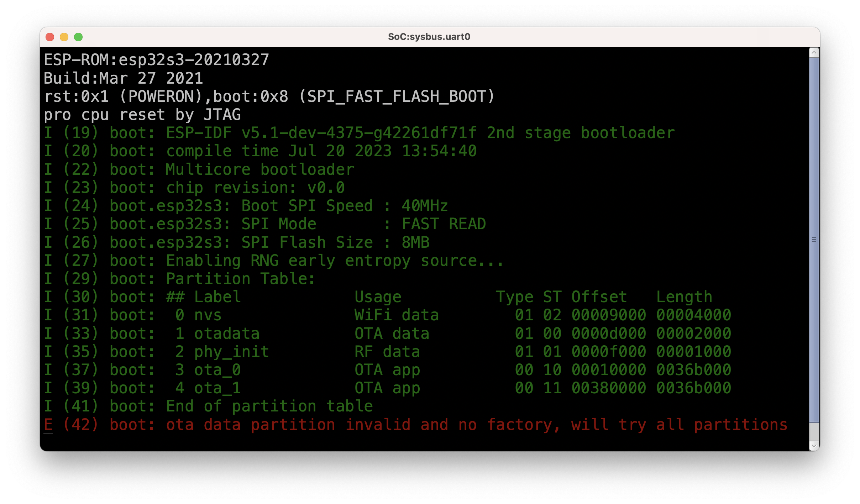
Task: Click the Multicore bootloader log line
Action: pyautogui.click(x=260, y=169)
